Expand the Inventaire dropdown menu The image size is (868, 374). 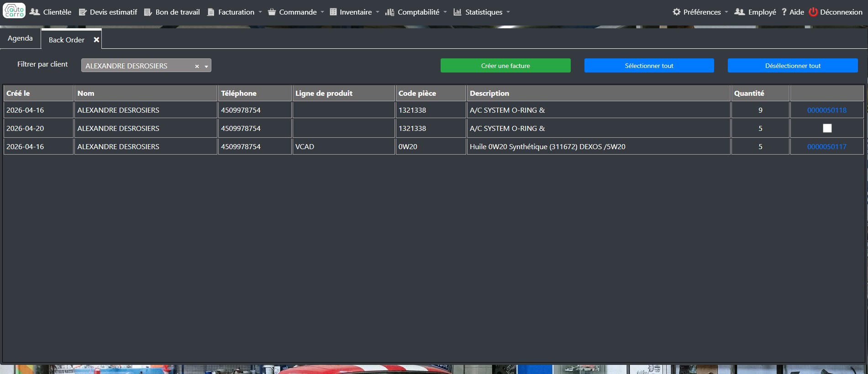[355, 12]
